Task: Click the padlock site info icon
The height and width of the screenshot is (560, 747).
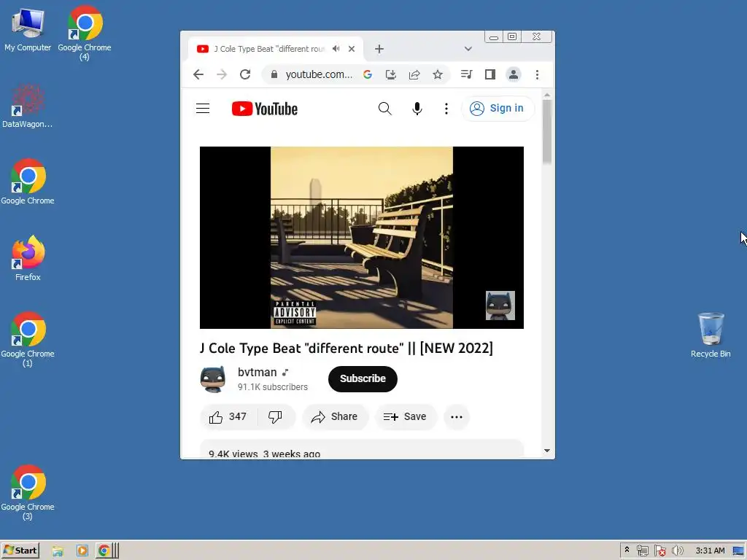Action: click(x=274, y=74)
